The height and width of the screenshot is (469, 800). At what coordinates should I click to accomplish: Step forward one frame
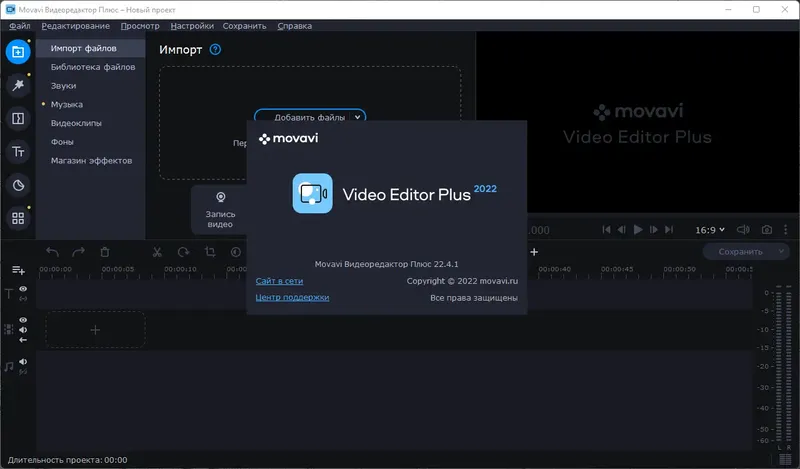654,230
